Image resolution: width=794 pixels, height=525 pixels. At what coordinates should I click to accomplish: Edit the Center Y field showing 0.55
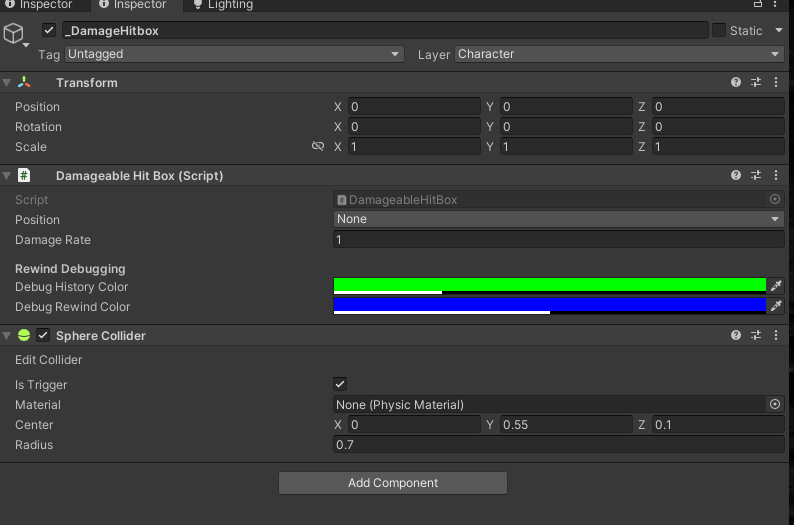[566, 425]
